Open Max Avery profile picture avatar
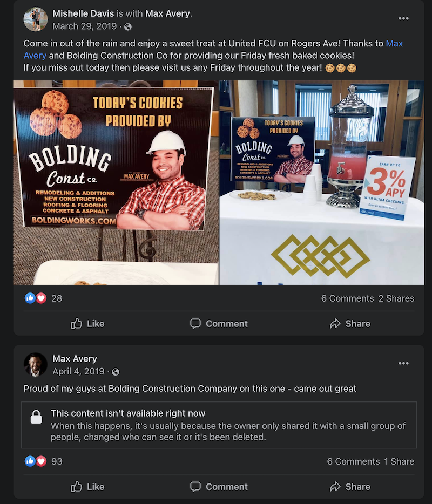This screenshot has height=504, width=432. point(36,364)
